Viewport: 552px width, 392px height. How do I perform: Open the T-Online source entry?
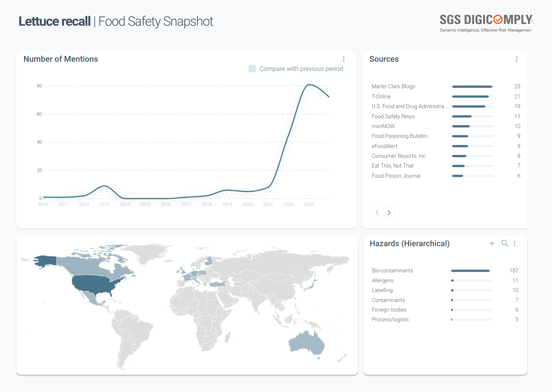381,97
